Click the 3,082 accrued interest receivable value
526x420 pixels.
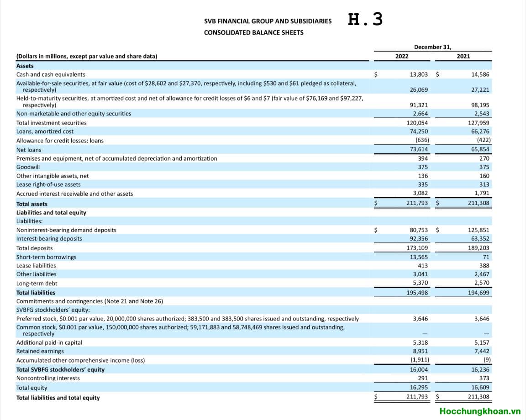421,193
